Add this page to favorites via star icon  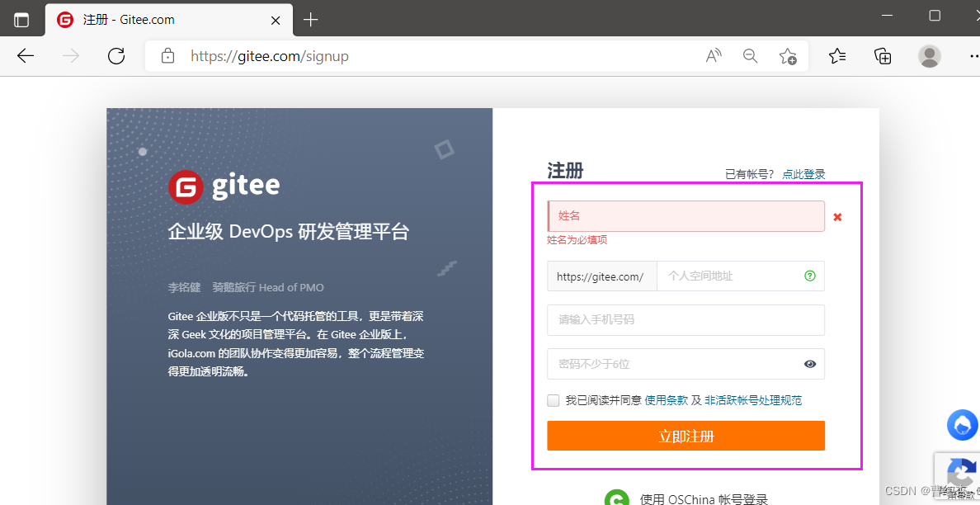pos(788,56)
